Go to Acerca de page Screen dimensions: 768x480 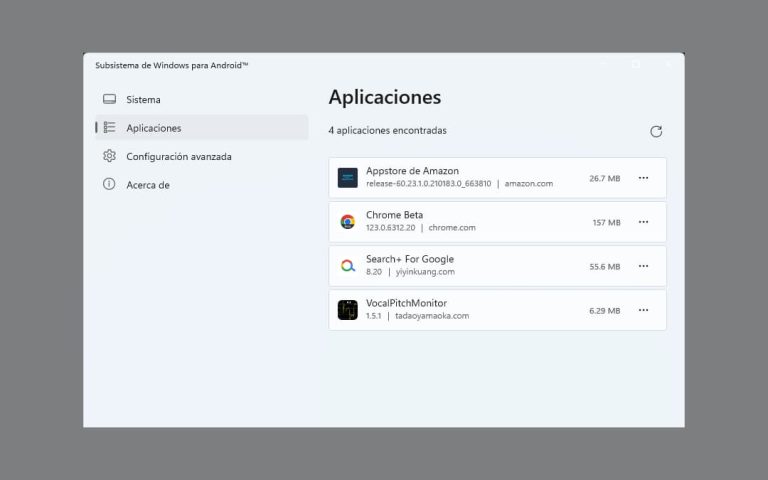click(x=201, y=185)
